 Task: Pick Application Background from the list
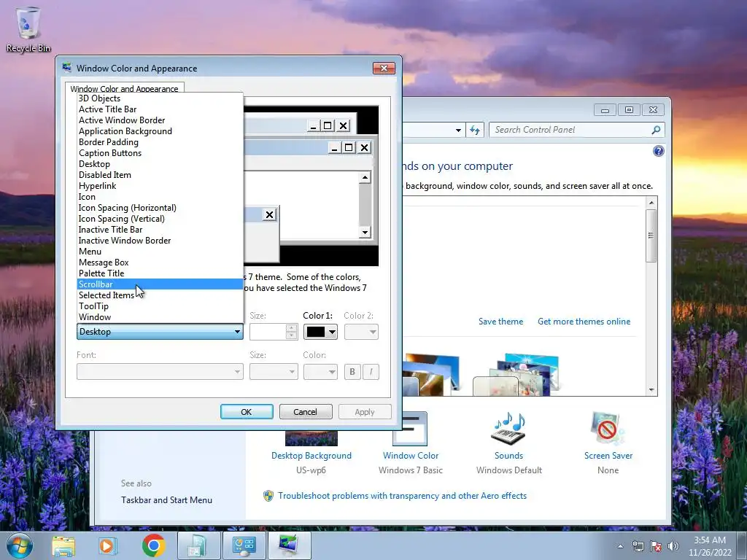pyautogui.click(x=160, y=131)
